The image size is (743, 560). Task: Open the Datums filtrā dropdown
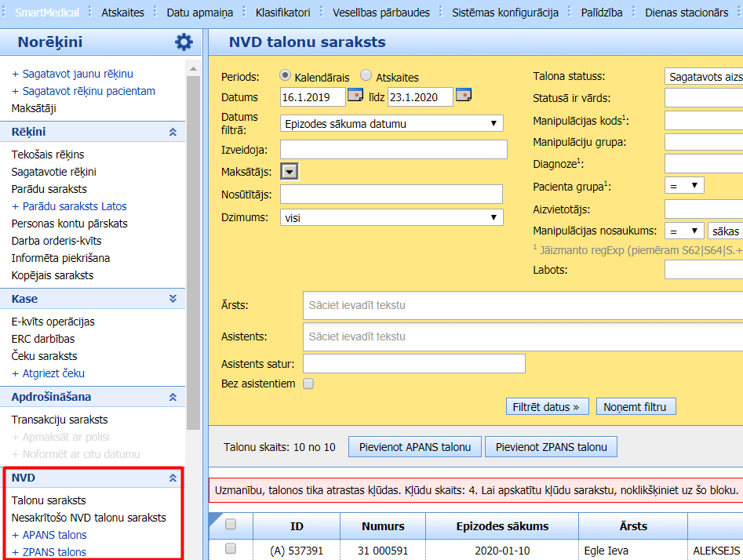tap(391, 123)
